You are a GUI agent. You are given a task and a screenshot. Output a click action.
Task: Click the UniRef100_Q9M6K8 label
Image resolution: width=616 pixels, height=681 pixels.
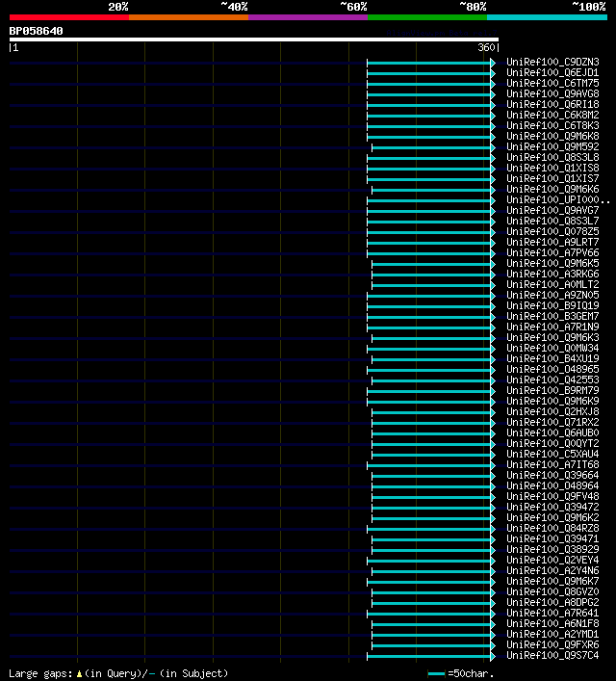point(552,137)
